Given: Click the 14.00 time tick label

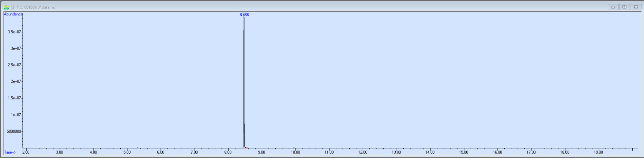Looking at the screenshot, I should tap(430, 152).
